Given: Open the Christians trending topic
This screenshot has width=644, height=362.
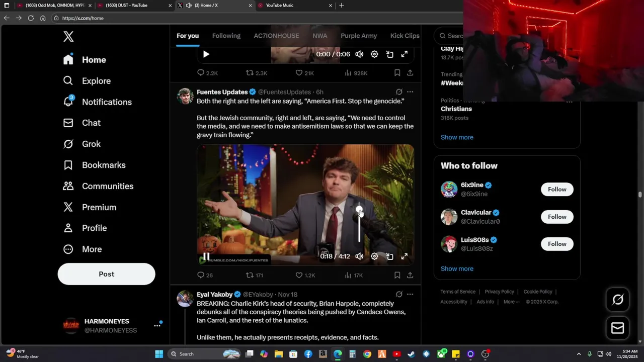Looking at the screenshot, I should click(456, 109).
